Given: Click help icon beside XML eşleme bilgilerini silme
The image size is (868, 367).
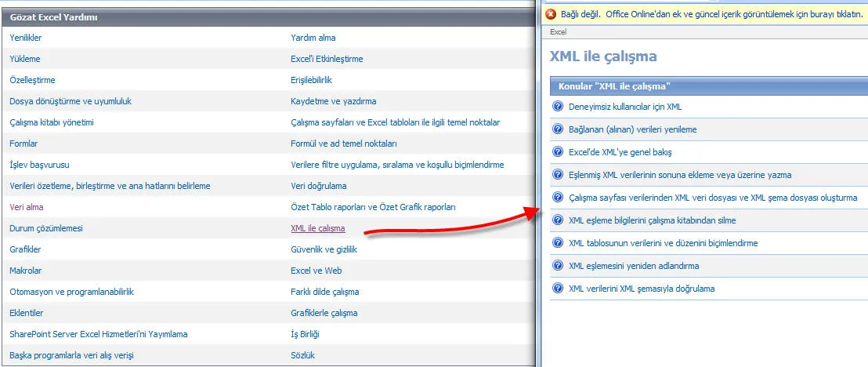Looking at the screenshot, I should click(558, 220).
